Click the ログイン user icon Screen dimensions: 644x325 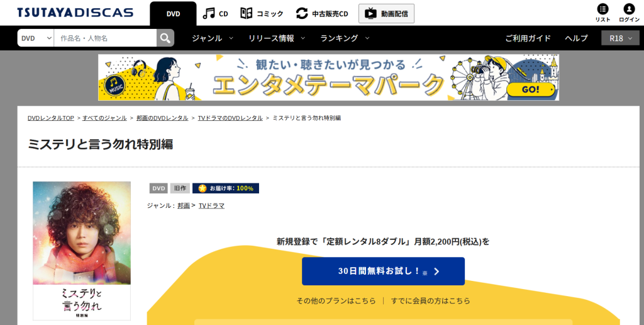pos(629,13)
